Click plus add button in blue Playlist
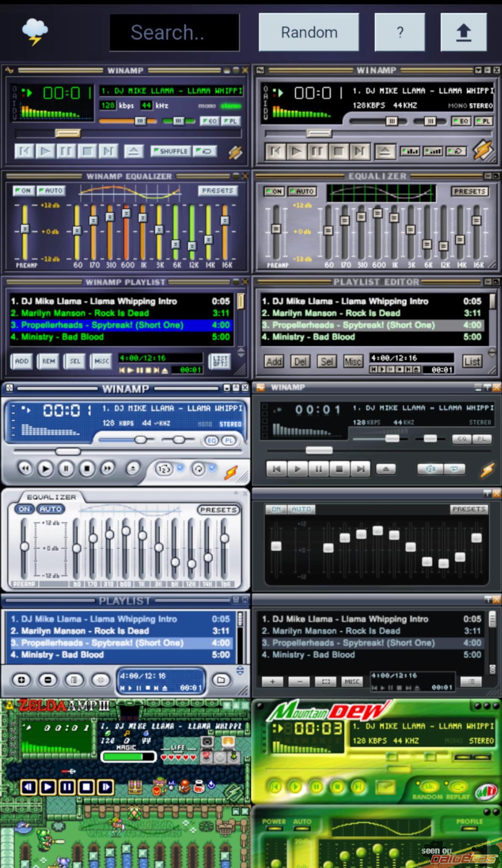The image size is (502, 868). (21, 680)
